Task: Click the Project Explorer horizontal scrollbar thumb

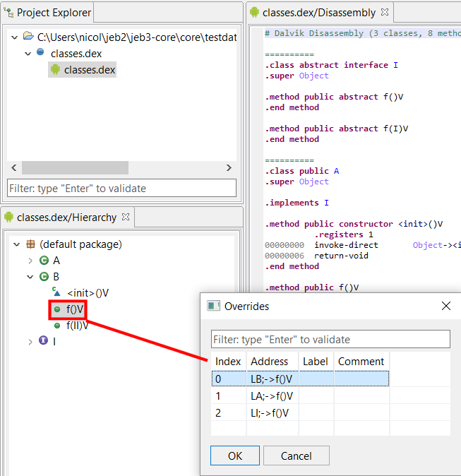Action: [x=75, y=167]
